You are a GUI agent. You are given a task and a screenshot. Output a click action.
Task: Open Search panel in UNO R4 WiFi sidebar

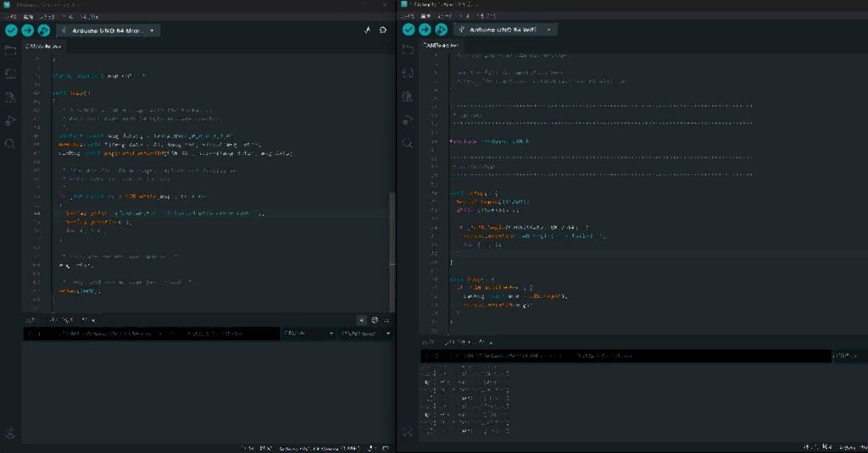coord(407,144)
